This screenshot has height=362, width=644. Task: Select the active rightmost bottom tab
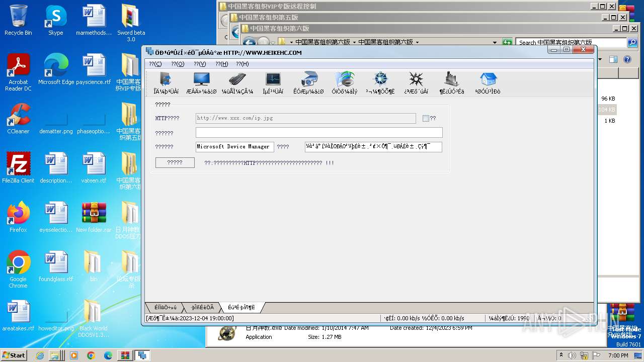coord(242,307)
